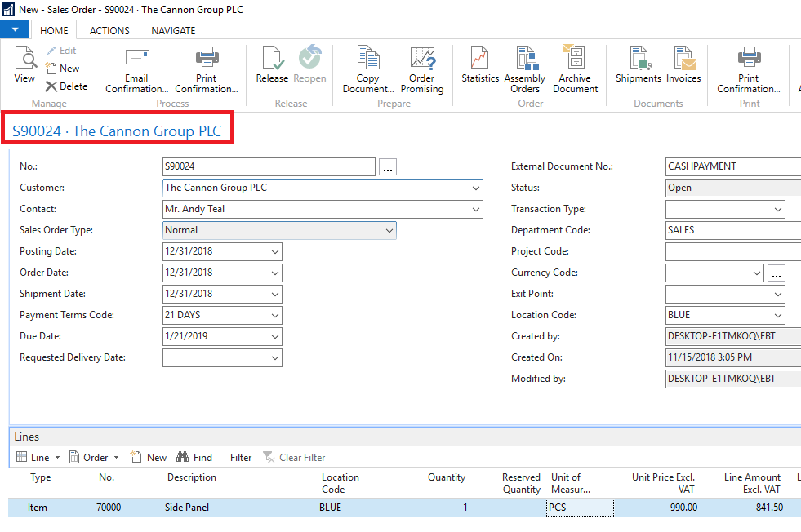The image size is (801, 532).
Task: Open Shipments documents
Action: click(638, 64)
